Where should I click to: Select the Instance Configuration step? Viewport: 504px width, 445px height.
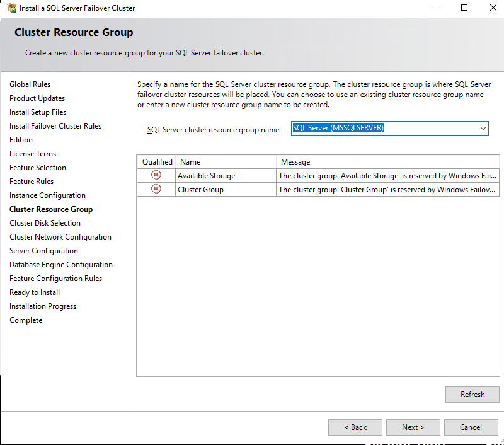[47, 195]
